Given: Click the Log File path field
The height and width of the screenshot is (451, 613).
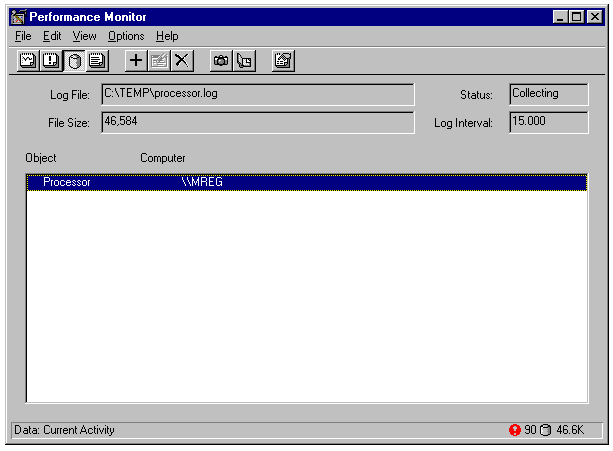Looking at the screenshot, I should [258, 94].
